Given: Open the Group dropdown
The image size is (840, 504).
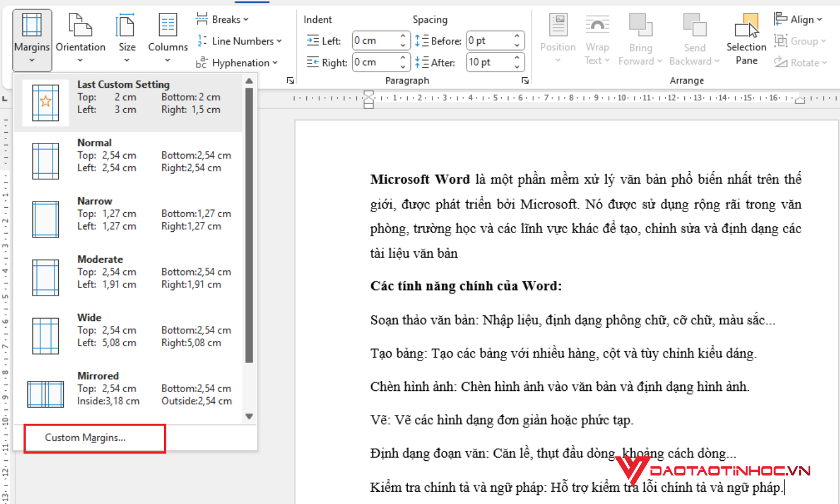Looking at the screenshot, I should pos(800,41).
